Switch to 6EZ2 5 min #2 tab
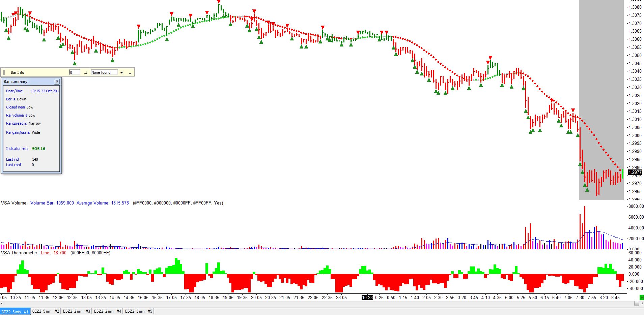 pyautogui.click(x=46, y=311)
